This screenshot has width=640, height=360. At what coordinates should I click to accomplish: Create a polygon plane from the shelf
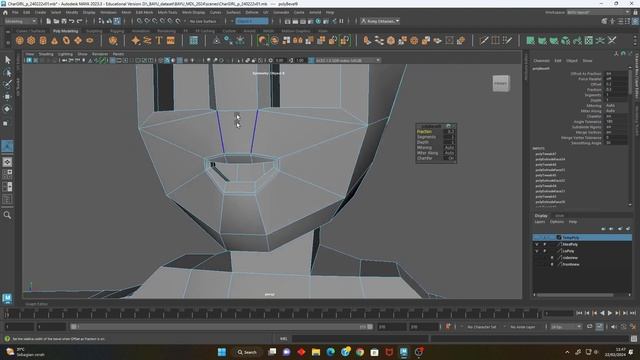pyautogui.click(x=78, y=40)
